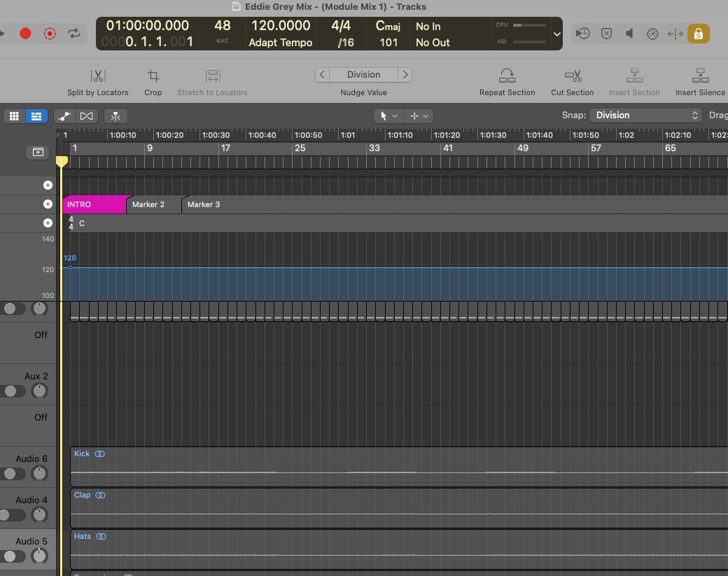Click bar 33 in the ruler
Screen dimensions: 728x576
click(374, 148)
